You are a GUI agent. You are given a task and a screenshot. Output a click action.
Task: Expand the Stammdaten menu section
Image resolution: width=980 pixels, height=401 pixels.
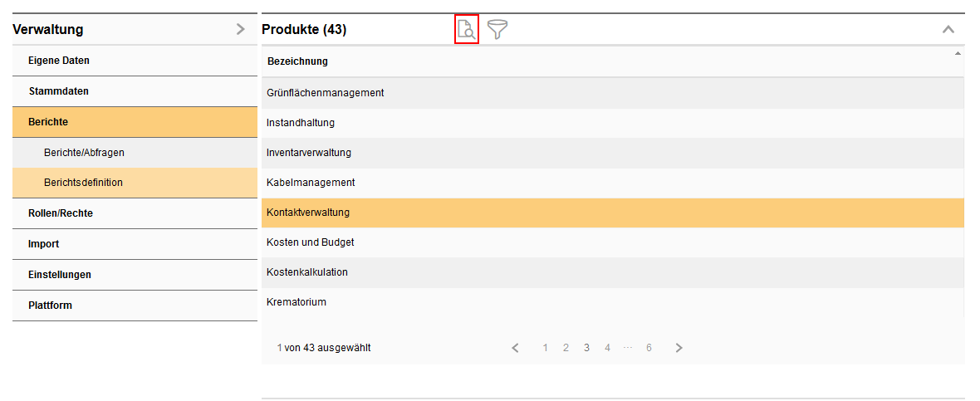[58, 91]
